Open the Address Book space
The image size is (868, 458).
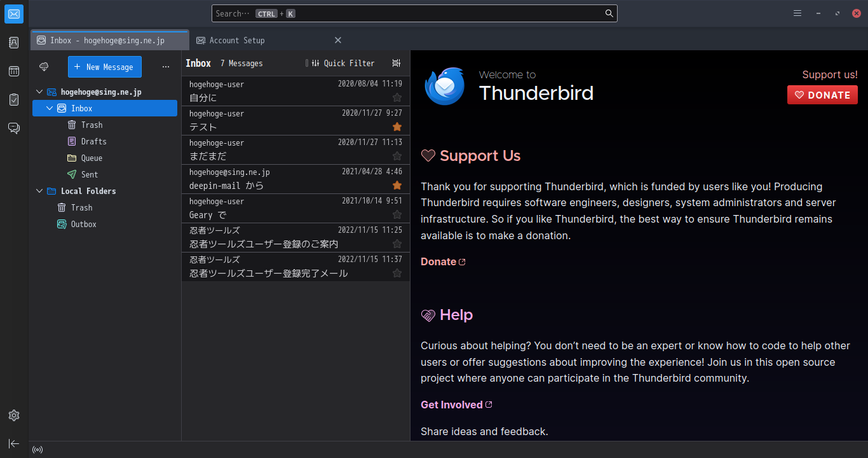[14, 43]
